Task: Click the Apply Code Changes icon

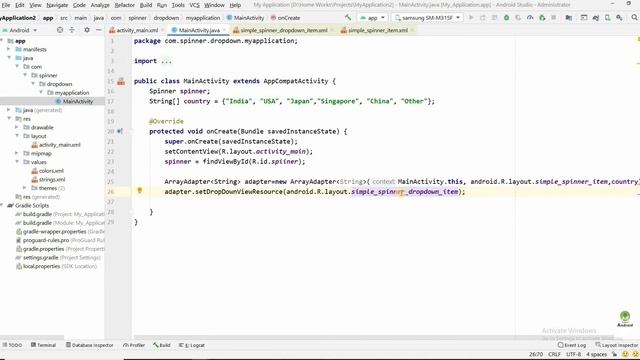Action: click(x=495, y=18)
